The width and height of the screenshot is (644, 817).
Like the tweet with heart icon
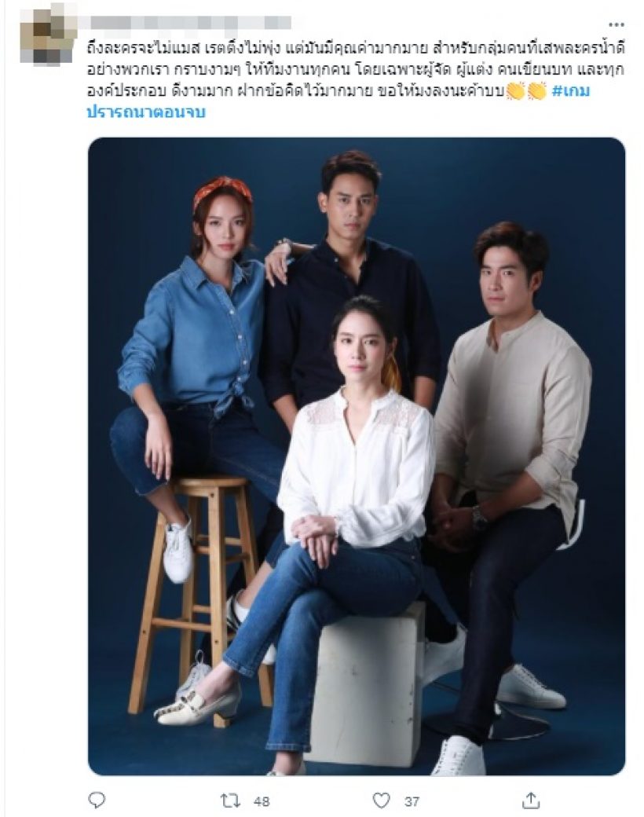click(x=382, y=800)
